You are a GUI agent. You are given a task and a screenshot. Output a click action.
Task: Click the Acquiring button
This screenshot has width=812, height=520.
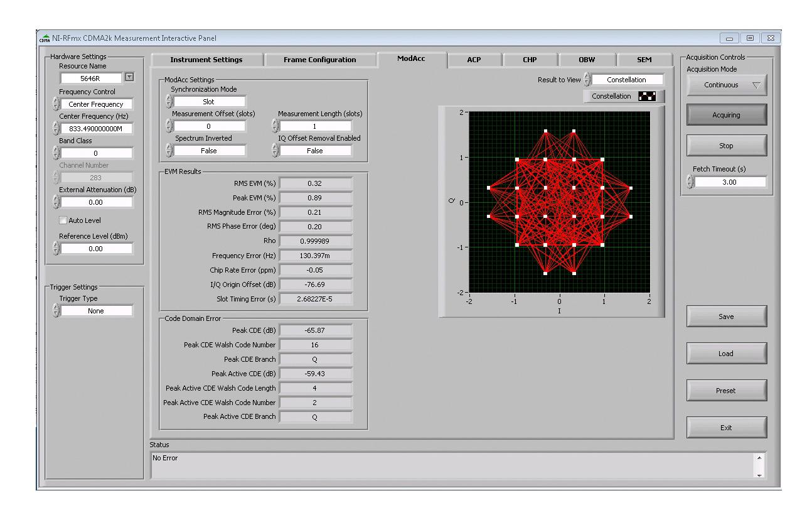pyautogui.click(x=727, y=115)
